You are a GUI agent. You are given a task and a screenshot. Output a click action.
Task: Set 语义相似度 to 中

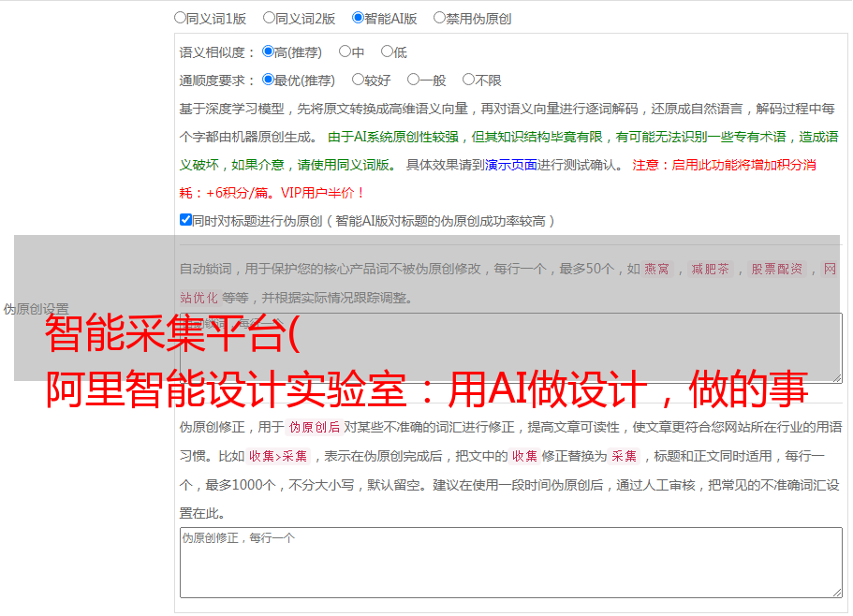[345, 52]
